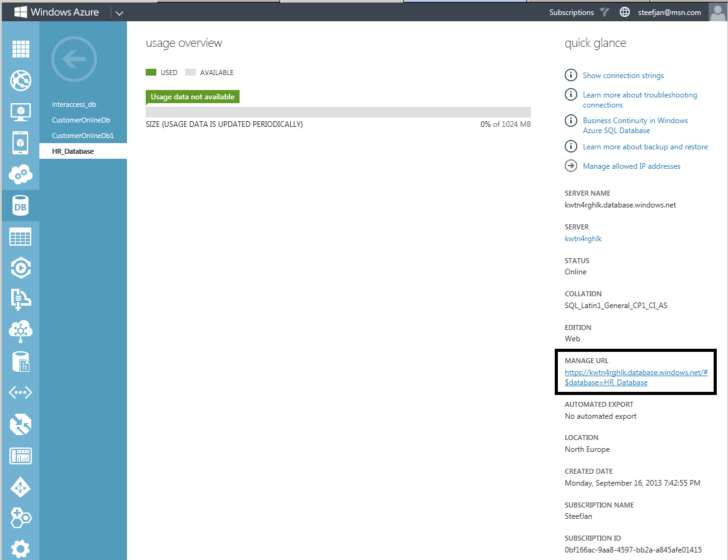Select the CustomerOnlineDb1 database

[x=83, y=136]
